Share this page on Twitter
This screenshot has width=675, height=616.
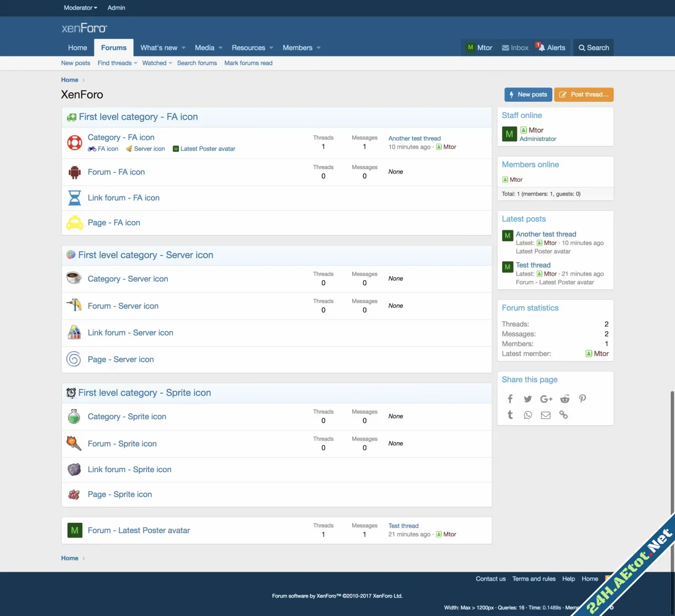click(528, 399)
